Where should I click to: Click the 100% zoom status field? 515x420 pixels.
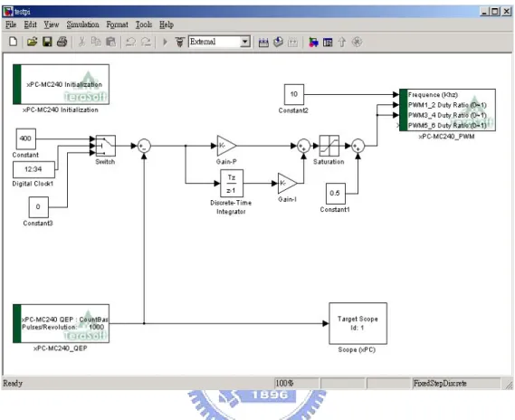pos(297,383)
